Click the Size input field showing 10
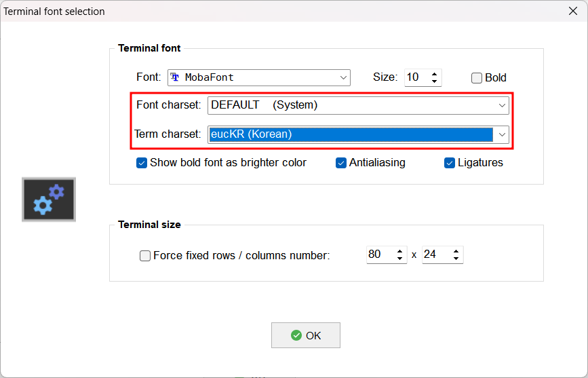The image size is (588, 378). click(417, 77)
